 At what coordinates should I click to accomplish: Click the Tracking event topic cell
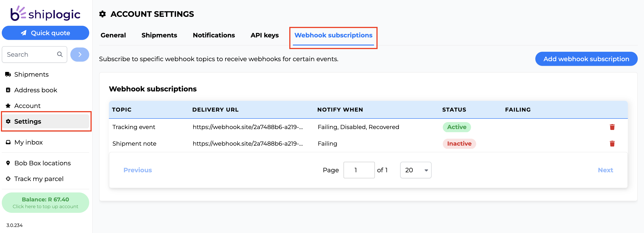134,127
